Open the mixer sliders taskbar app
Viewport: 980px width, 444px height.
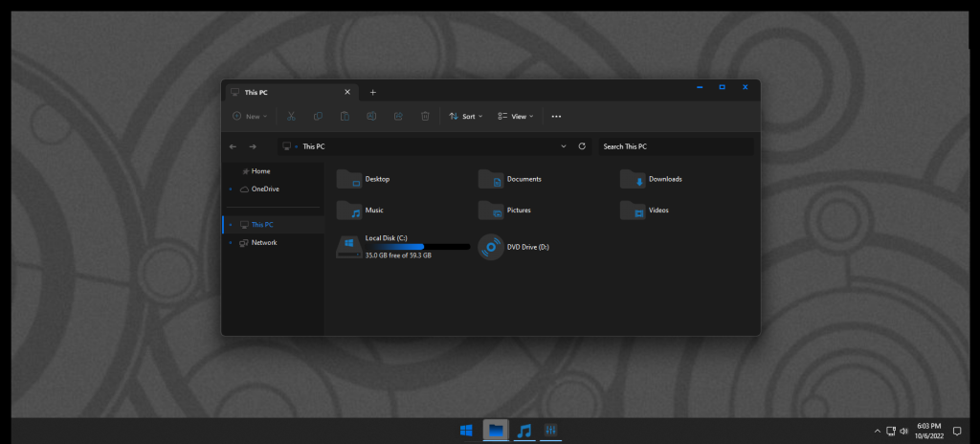tap(550, 431)
